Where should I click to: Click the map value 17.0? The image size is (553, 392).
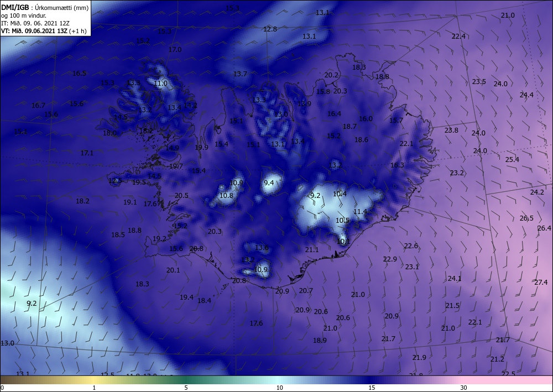(x=175, y=50)
